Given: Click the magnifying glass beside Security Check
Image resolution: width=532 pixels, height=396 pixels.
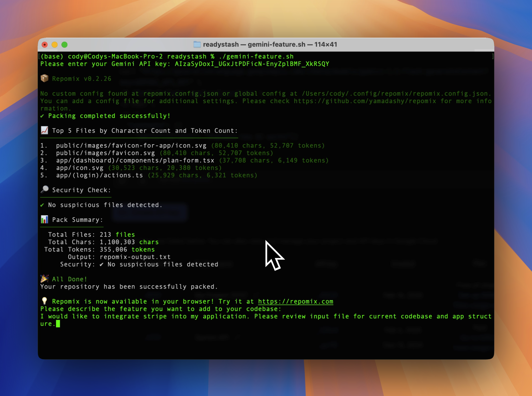Looking at the screenshot, I should (45, 190).
